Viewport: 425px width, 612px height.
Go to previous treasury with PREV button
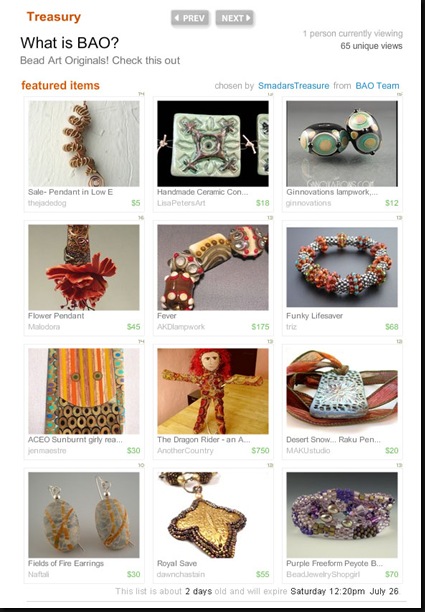[190, 18]
